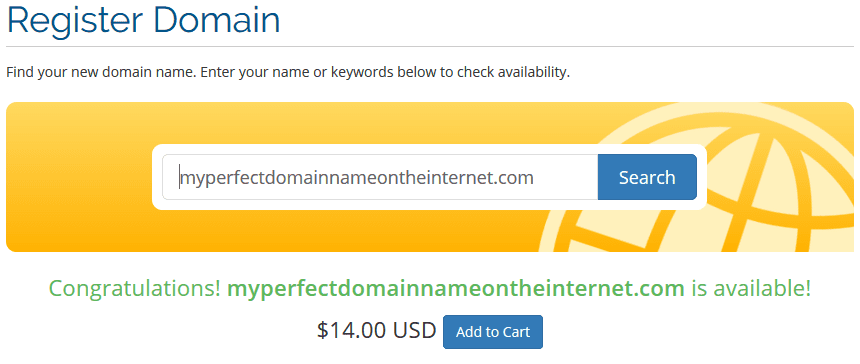The height and width of the screenshot is (364, 860).
Task: Click the blue Search button
Action: [647, 177]
